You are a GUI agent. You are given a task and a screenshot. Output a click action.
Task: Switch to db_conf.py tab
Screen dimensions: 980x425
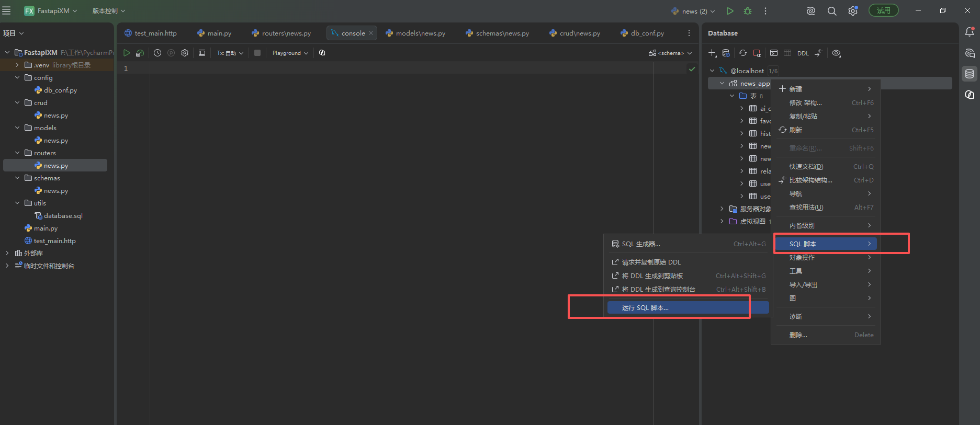click(642, 33)
